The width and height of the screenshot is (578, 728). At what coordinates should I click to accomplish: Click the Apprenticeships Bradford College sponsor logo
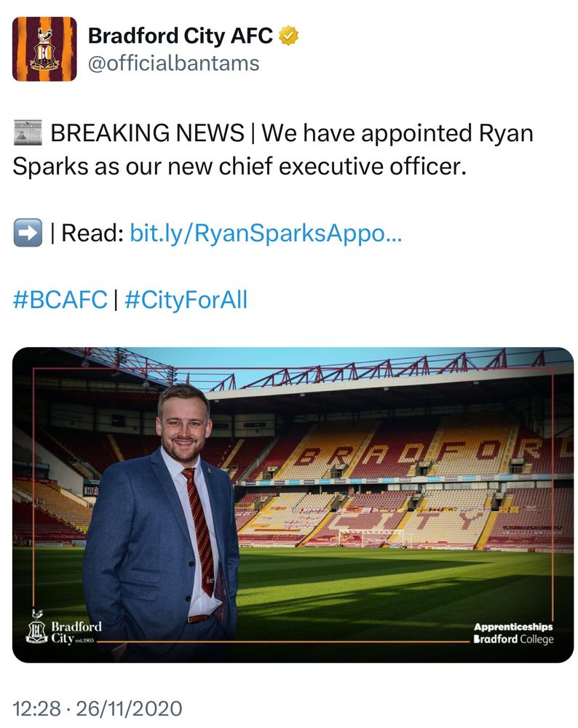point(513,633)
